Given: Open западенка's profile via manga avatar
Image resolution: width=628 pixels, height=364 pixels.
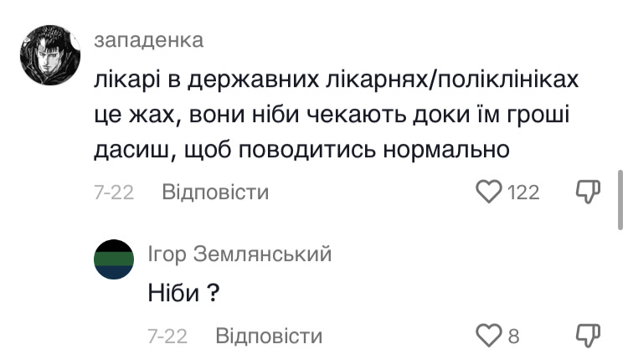Looking at the screenshot, I should click(50, 55).
